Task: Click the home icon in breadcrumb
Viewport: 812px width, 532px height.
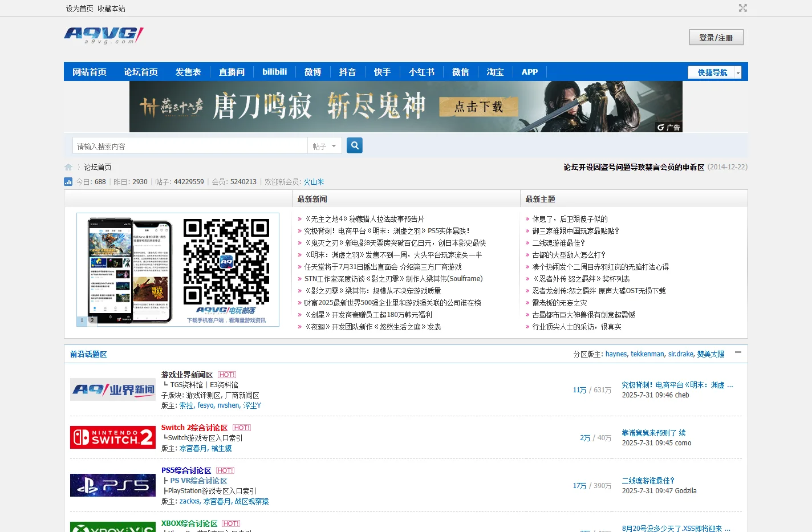Action: click(68, 167)
